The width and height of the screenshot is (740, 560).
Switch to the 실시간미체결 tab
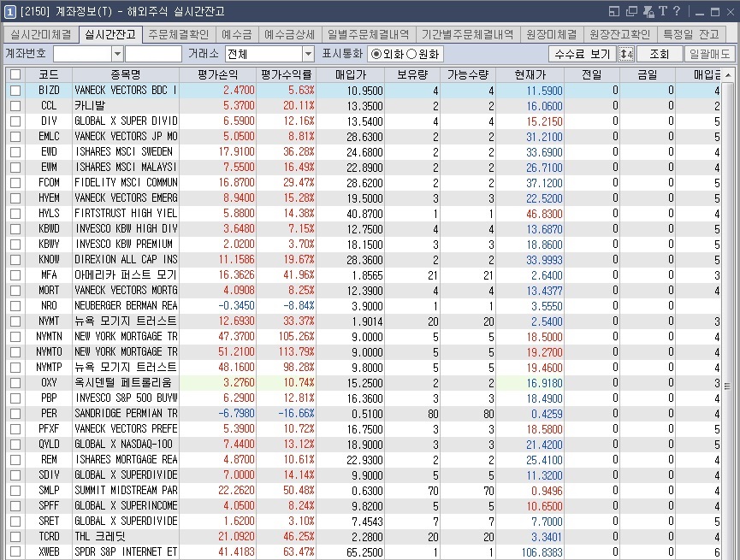(x=41, y=34)
